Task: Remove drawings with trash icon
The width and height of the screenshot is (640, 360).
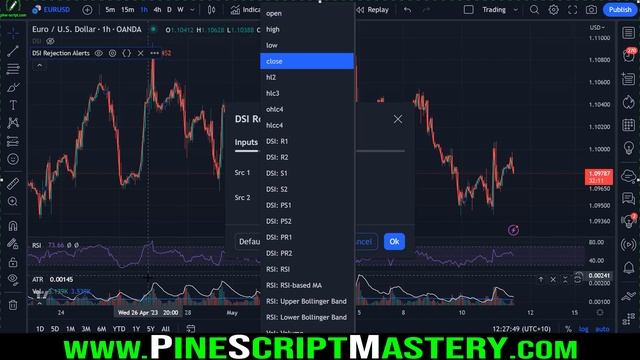Action: tap(13, 305)
